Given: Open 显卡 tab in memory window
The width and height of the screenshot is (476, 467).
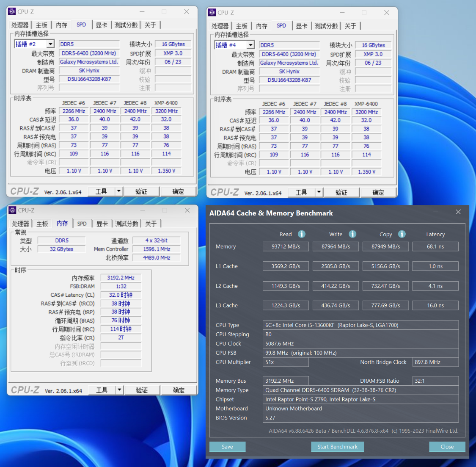Looking at the screenshot, I should click(x=102, y=224).
